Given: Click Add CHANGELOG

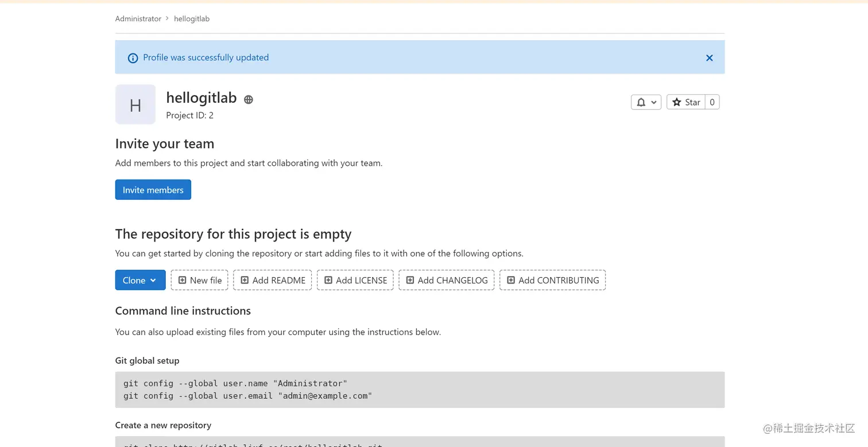Looking at the screenshot, I should (x=447, y=280).
